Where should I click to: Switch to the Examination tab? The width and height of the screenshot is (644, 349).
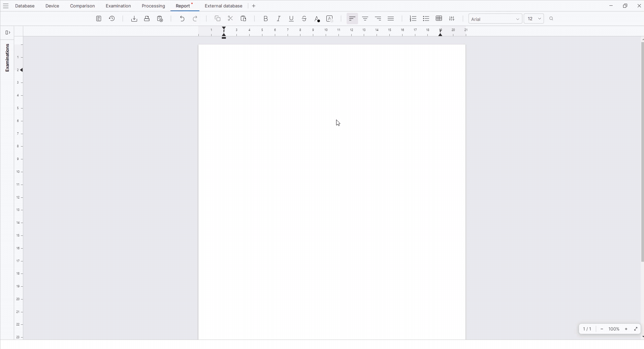[x=118, y=6]
